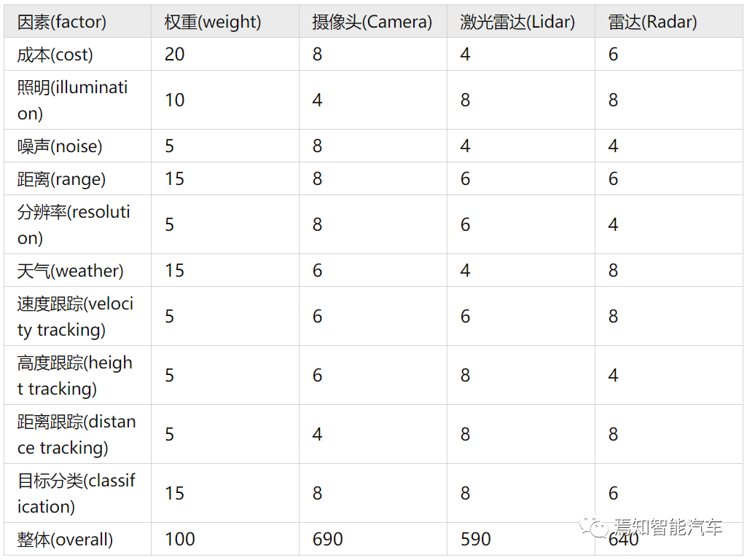Click the 整体(overall) row label

point(66,540)
